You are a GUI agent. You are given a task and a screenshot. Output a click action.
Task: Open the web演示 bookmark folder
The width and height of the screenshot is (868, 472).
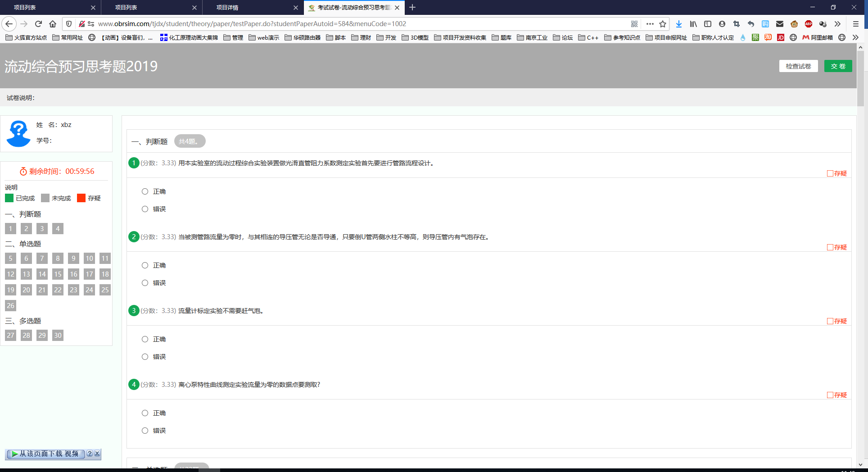[x=264, y=37]
